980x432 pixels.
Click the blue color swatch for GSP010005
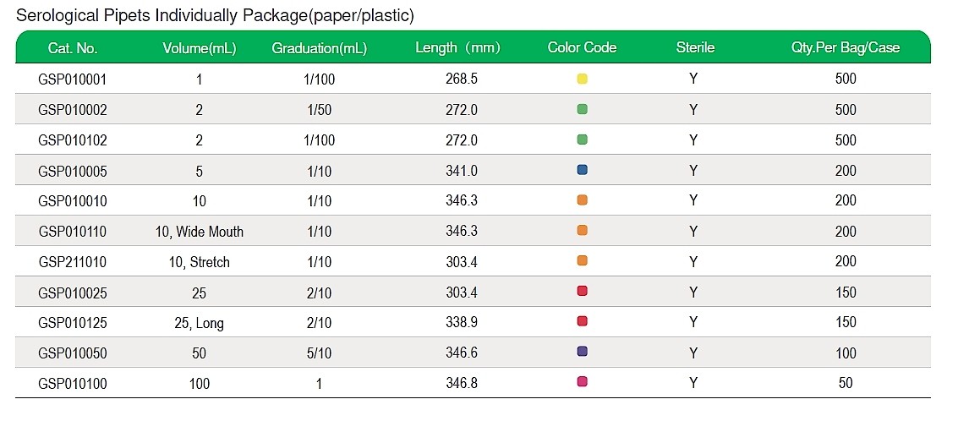tap(582, 170)
